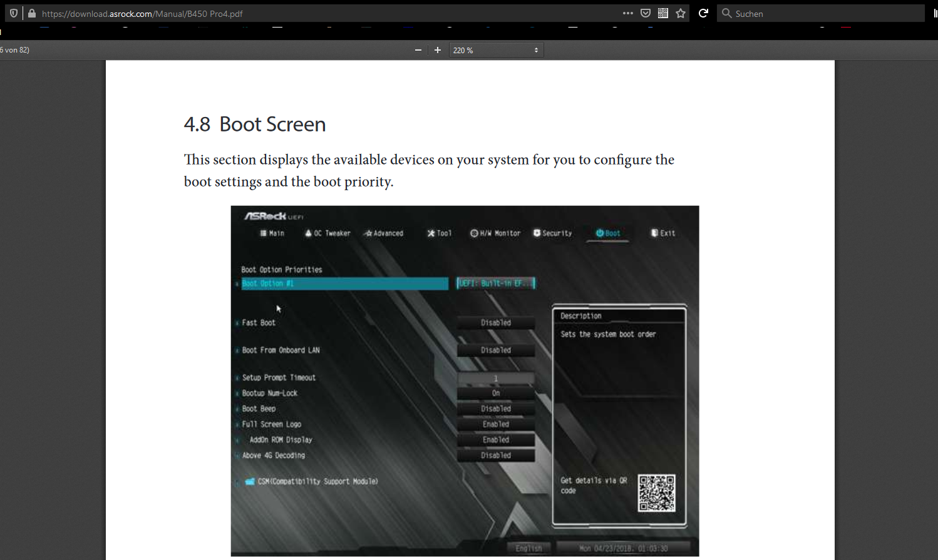Screen dimensions: 938x560
Task: Click the "Boot From Onboard LAN" label
Action: click(x=281, y=350)
